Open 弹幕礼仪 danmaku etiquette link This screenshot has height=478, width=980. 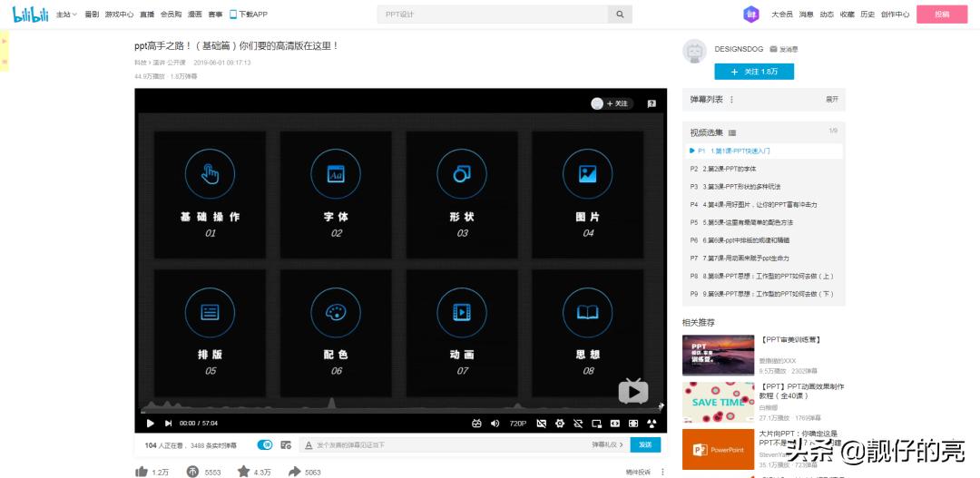(x=607, y=444)
